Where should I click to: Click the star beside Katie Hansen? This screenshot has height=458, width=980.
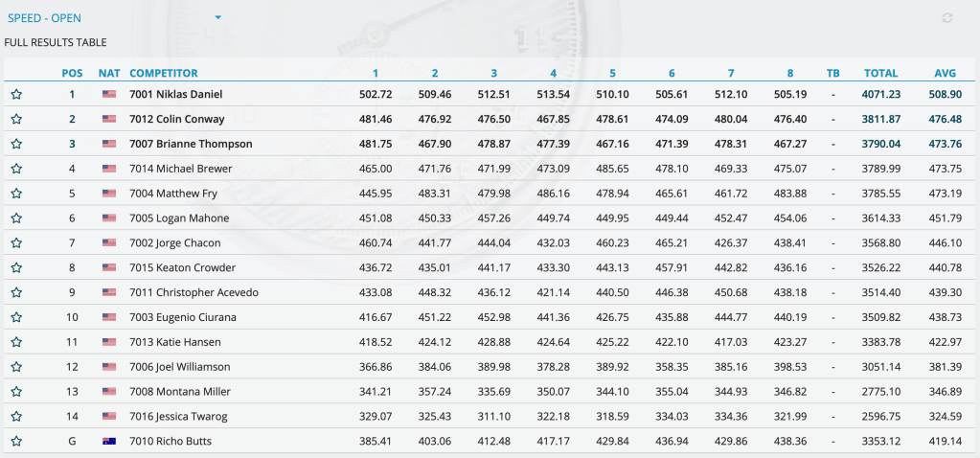(16, 342)
